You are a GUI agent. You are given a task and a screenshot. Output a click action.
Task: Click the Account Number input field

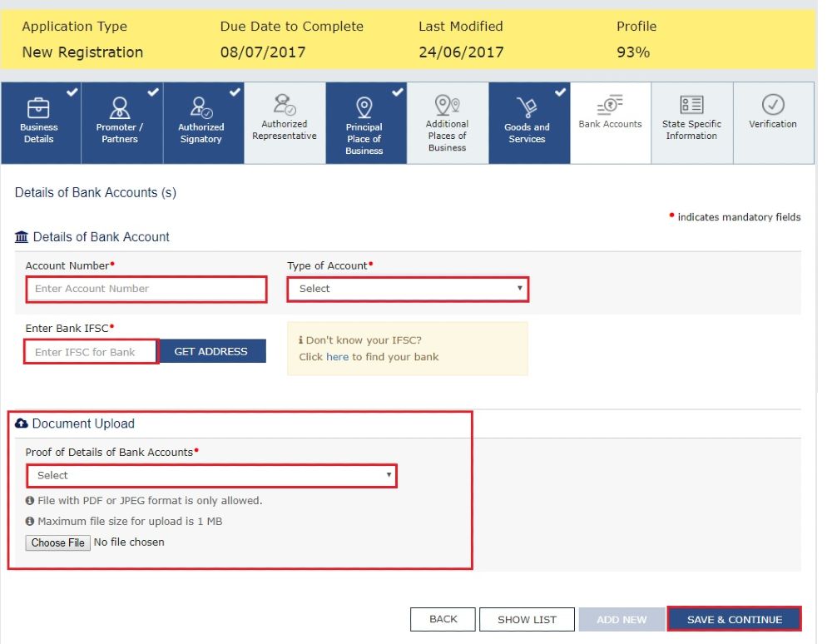click(146, 289)
